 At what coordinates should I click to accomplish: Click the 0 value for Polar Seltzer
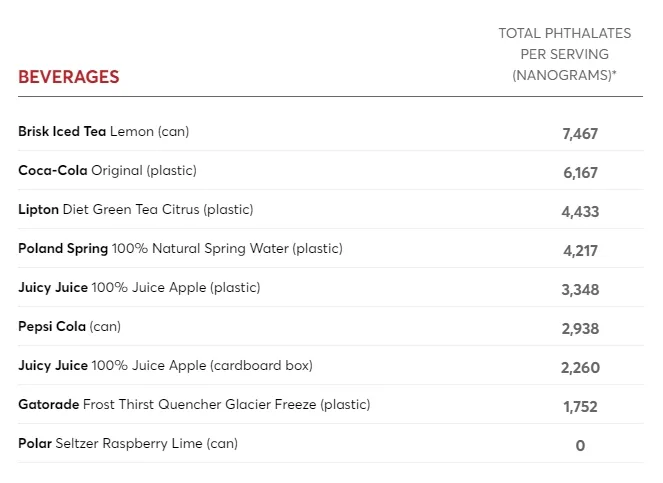click(x=580, y=445)
